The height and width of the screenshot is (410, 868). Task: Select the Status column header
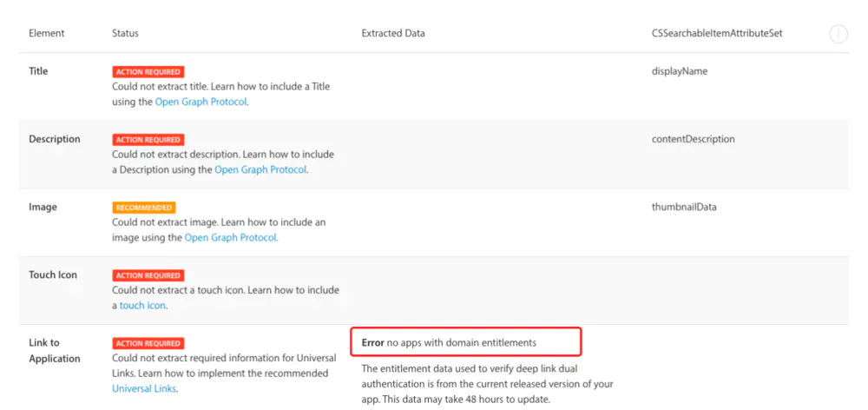[125, 33]
